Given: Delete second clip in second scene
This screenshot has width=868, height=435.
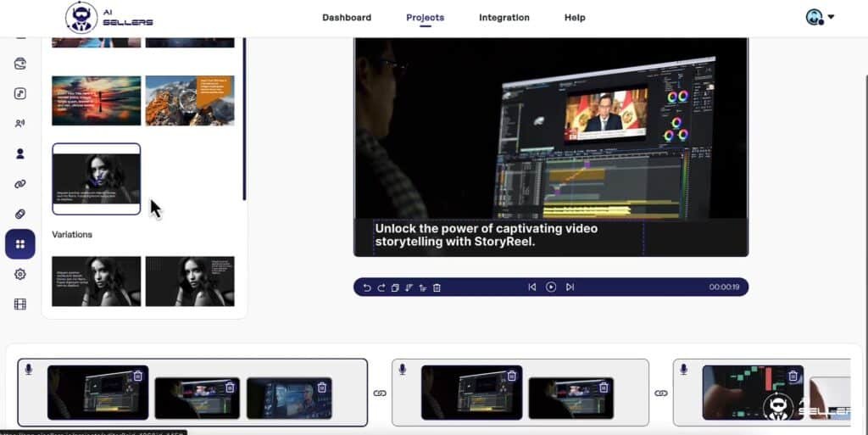Looking at the screenshot, I should click(604, 388).
